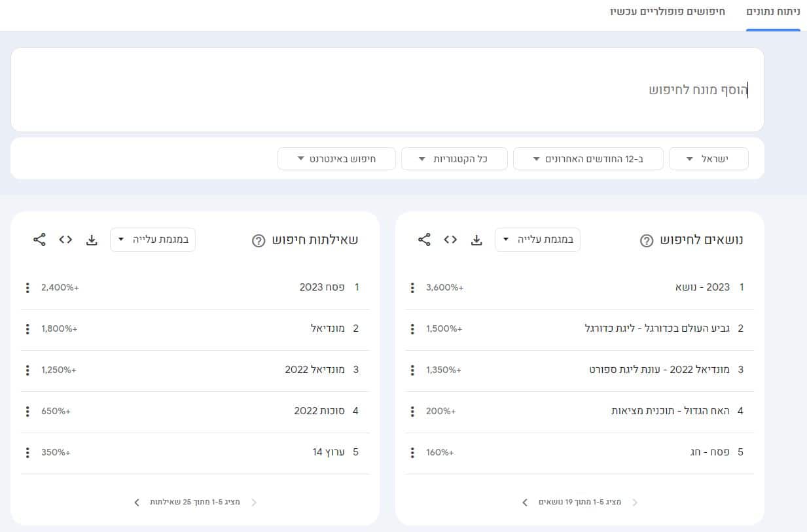
Task: Click the +350% value
Action: [56, 452]
